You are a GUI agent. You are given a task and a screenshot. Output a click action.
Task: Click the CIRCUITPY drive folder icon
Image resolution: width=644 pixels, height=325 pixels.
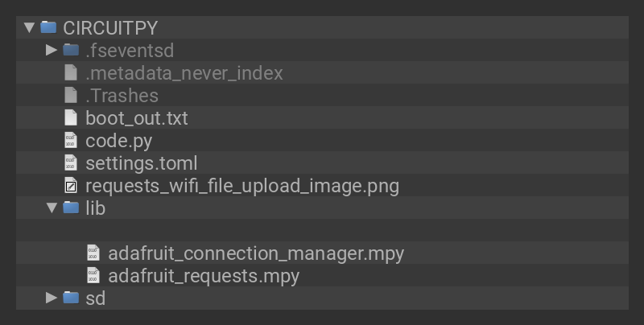(x=48, y=27)
